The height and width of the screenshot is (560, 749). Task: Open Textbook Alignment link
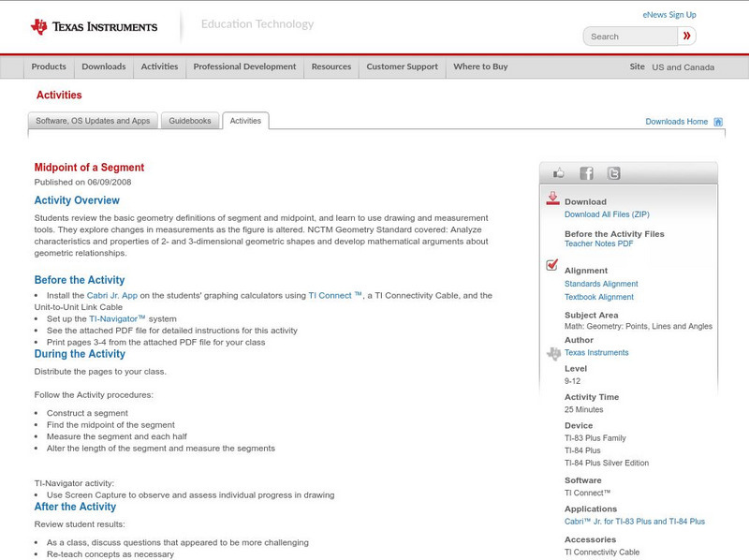click(599, 297)
